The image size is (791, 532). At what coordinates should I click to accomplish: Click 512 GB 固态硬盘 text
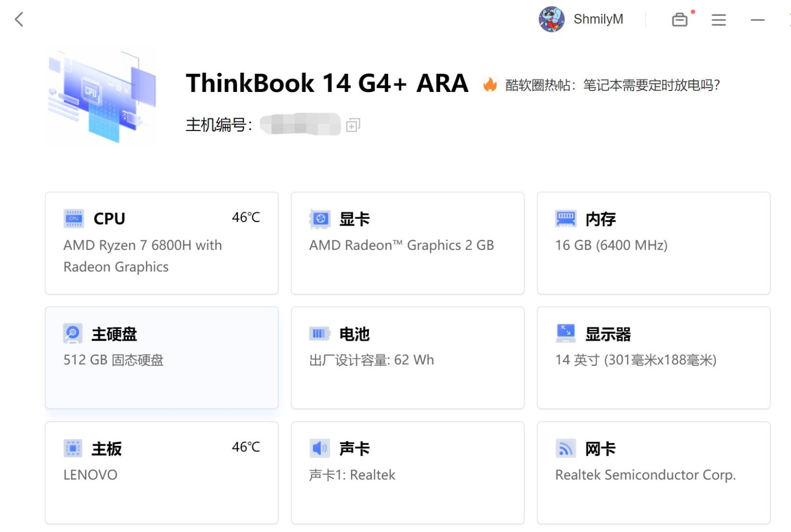coord(113,360)
